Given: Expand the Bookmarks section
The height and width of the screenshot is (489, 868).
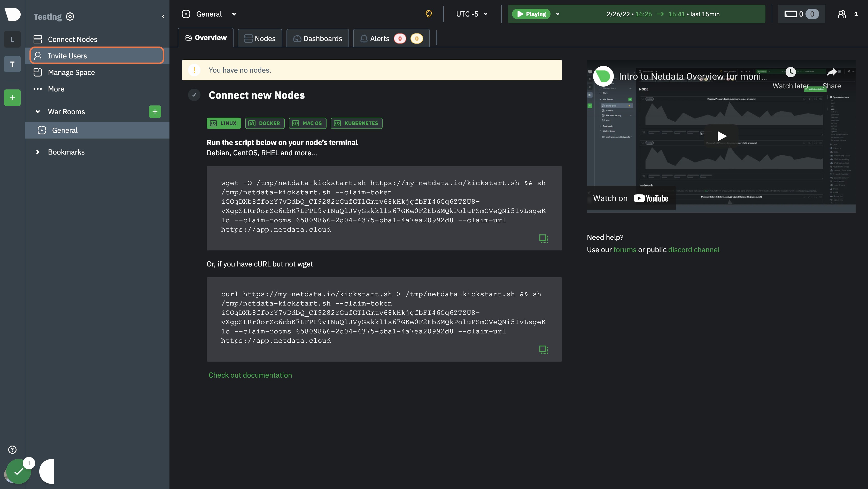Looking at the screenshot, I should click(38, 152).
